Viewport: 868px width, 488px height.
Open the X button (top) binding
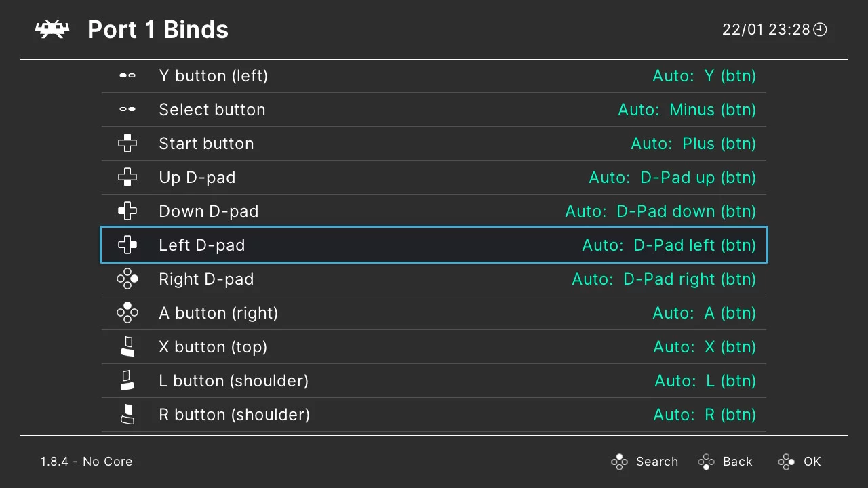(x=434, y=346)
